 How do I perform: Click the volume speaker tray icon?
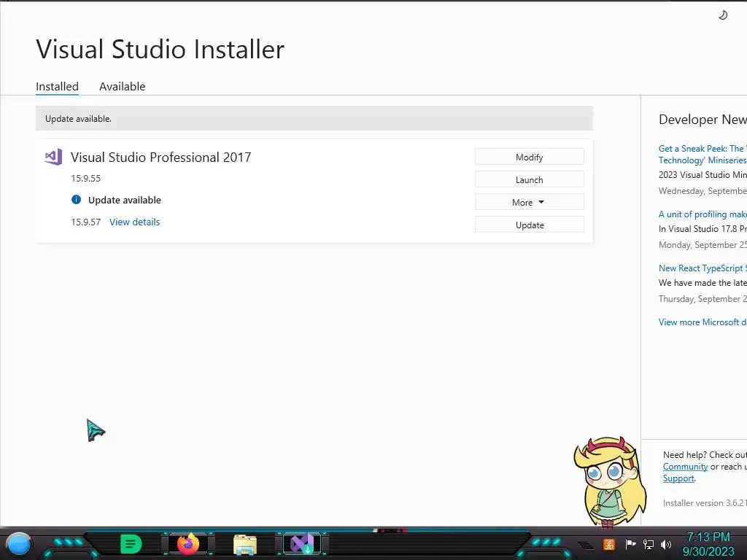pyautogui.click(x=666, y=544)
